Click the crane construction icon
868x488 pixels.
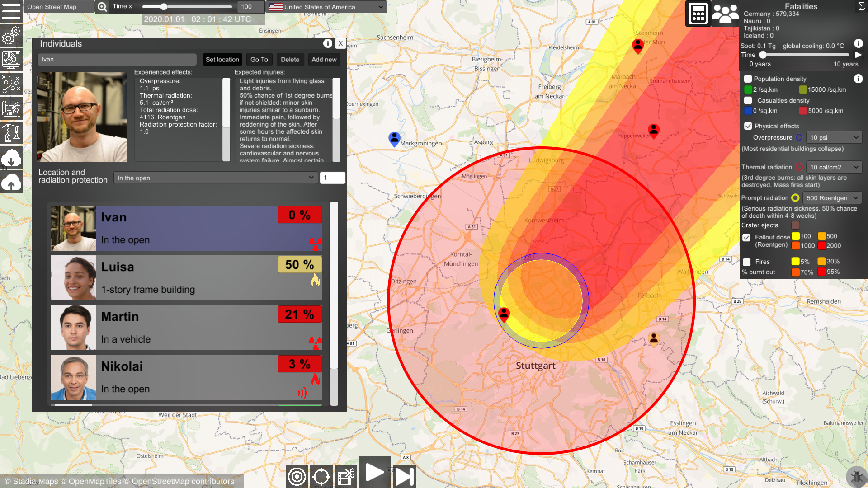(11, 133)
